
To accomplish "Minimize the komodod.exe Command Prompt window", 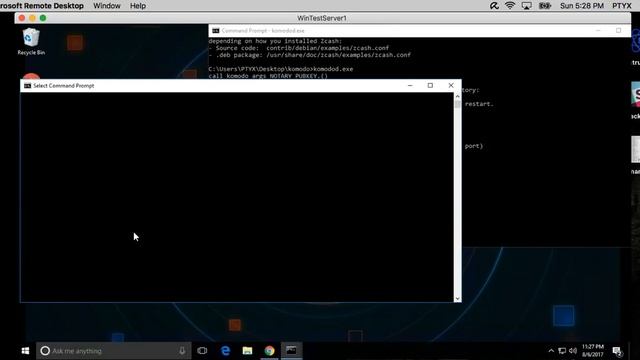I will pos(598,31).
